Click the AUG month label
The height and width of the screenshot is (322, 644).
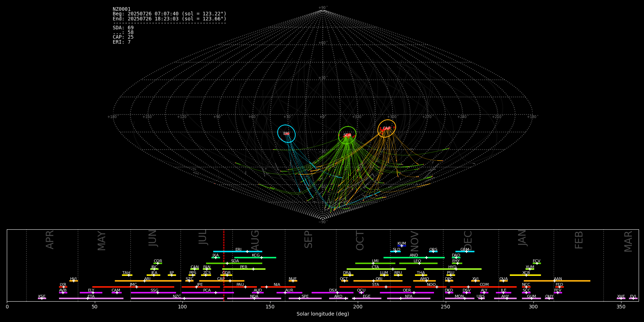(255, 240)
